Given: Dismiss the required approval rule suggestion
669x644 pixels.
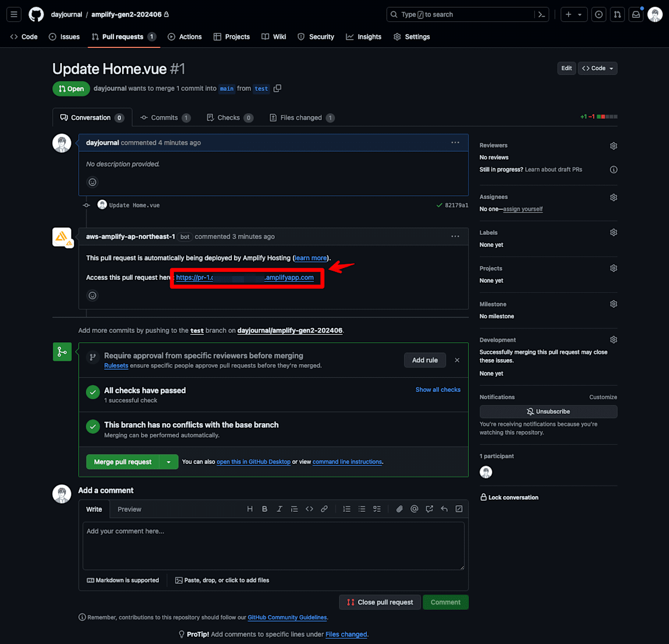Looking at the screenshot, I should (x=457, y=360).
